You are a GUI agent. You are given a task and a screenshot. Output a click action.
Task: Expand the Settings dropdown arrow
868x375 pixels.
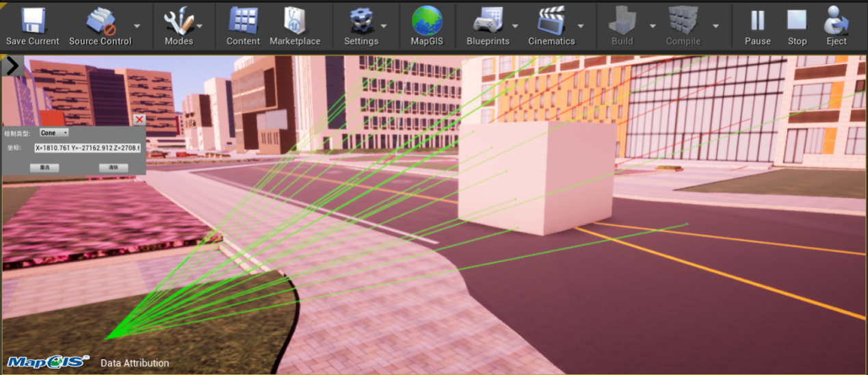(384, 26)
